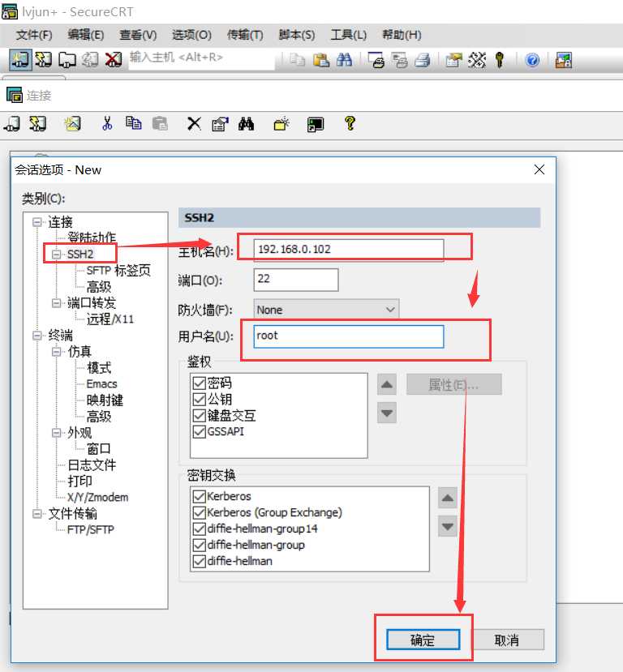Open the 编辑(E) menu
Viewport: 623px width, 672px height.
86,35
